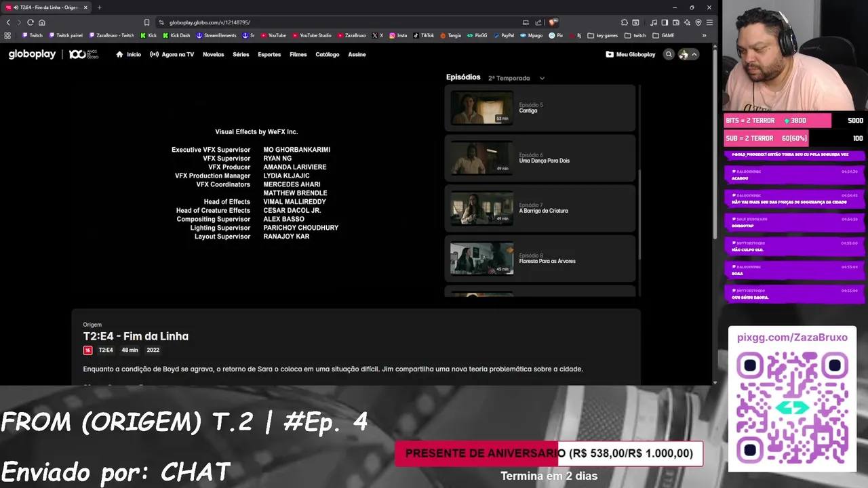The height and width of the screenshot is (488, 868).
Task: Click the globoplay logo
Action: pyautogui.click(x=32, y=54)
